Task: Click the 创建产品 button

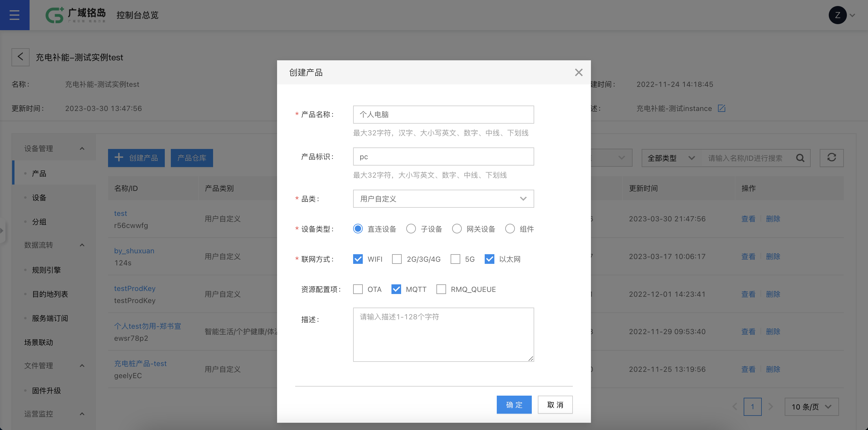Action: click(x=136, y=158)
